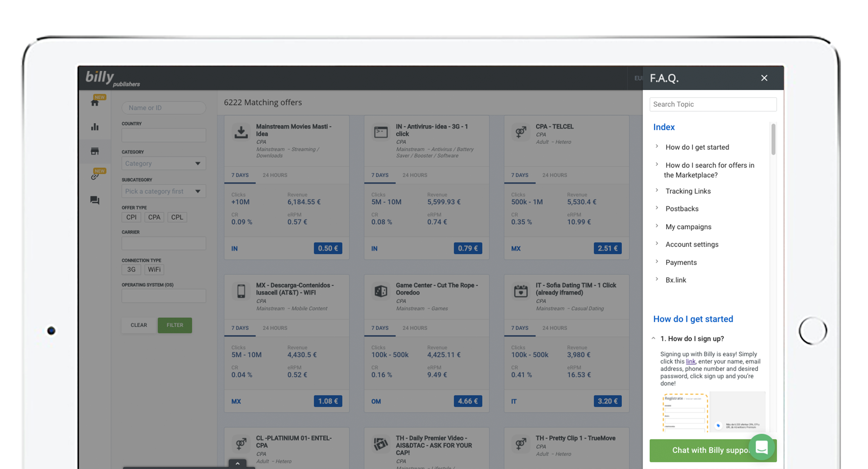Click the gender icon of CL -PLATINIUM 01 offer

pyautogui.click(x=241, y=444)
